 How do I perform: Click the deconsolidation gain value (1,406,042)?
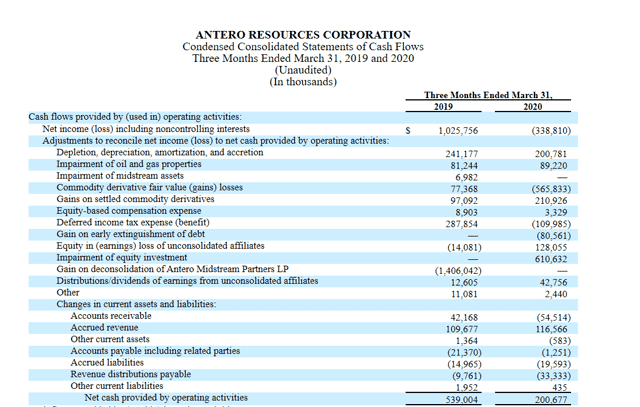point(458,270)
